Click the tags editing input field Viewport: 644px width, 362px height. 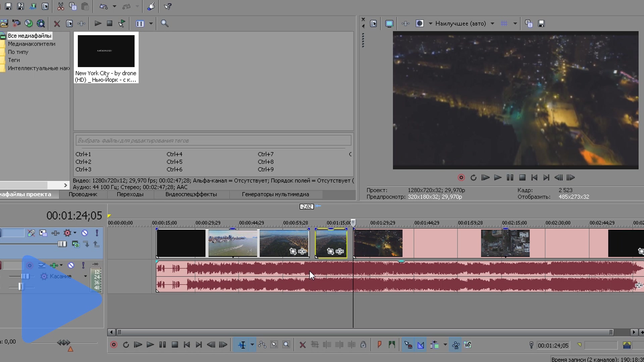coord(213,140)
